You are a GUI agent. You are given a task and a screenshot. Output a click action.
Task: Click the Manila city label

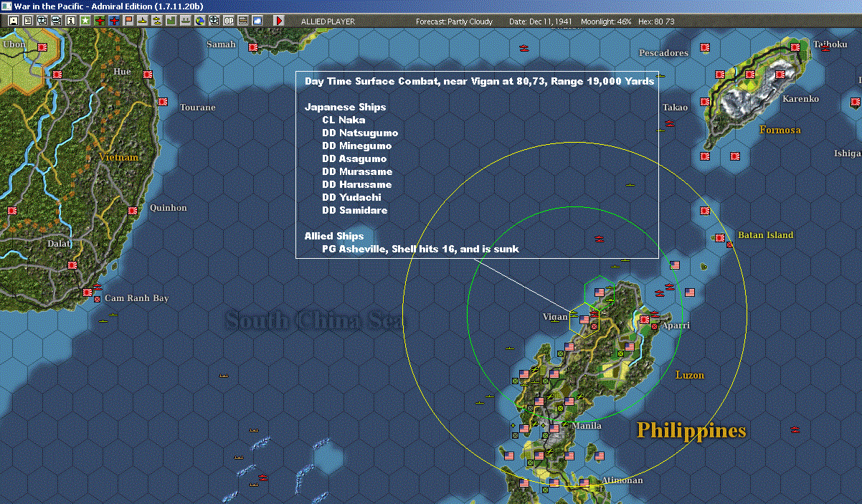587,426
